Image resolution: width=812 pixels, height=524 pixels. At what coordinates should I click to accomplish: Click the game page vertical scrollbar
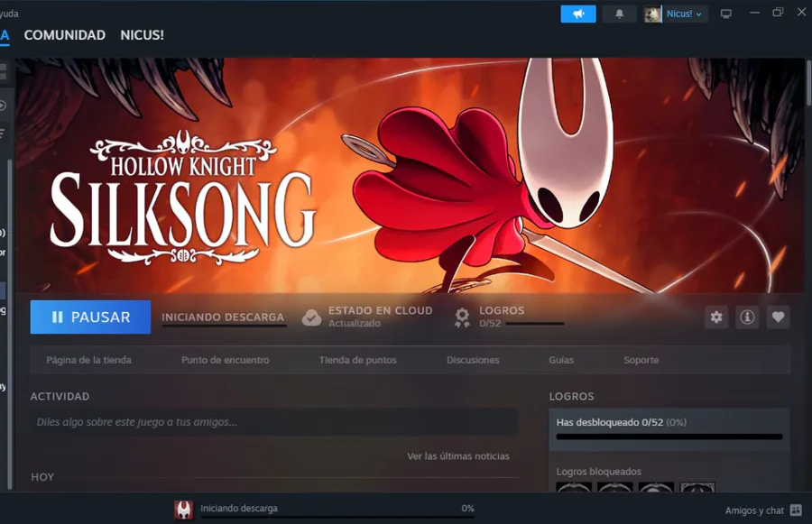click(x=808, y=83)
